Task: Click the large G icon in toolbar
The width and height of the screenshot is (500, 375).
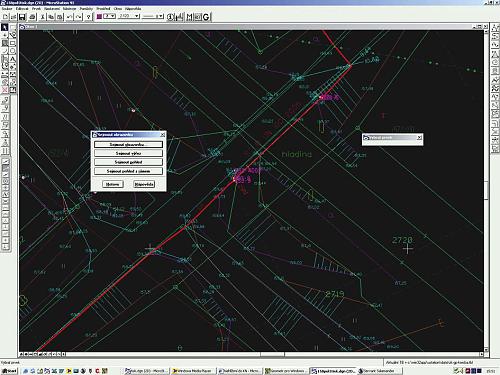Action: tap(206, 17)
